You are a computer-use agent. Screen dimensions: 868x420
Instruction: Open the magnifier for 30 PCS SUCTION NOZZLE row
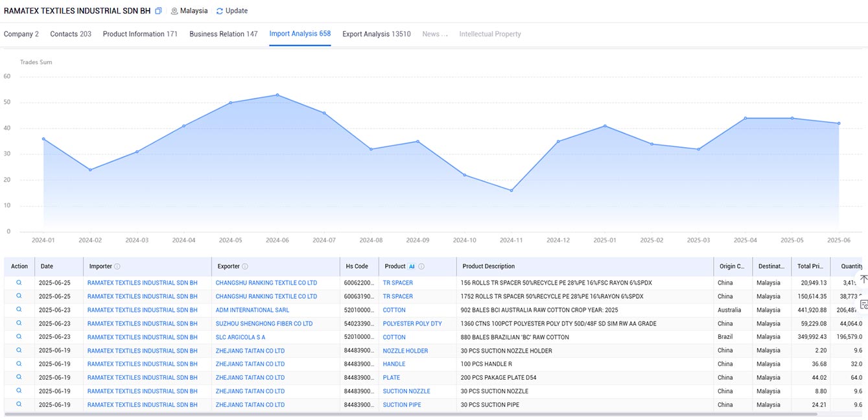click(19, 391)
